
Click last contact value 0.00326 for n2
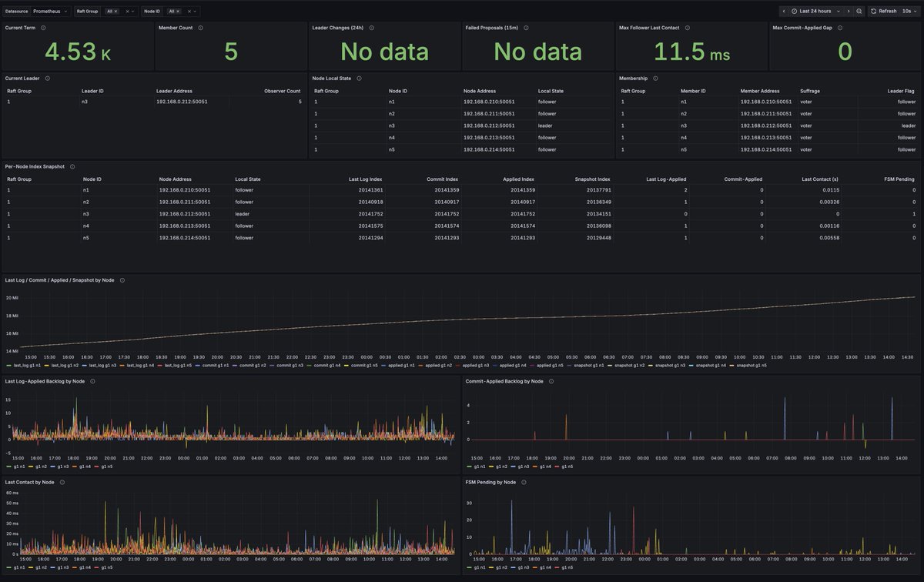[829, 202]
